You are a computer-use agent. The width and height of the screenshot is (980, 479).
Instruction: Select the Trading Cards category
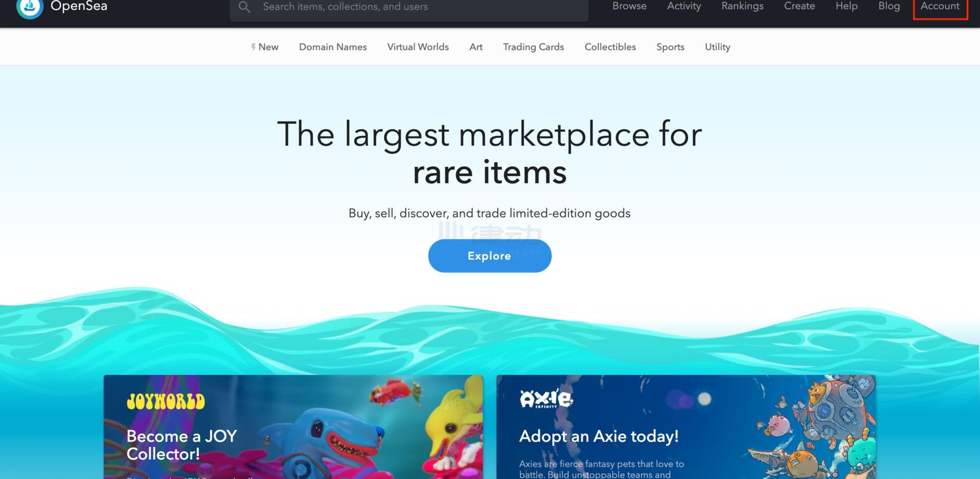tap(533, 47)
